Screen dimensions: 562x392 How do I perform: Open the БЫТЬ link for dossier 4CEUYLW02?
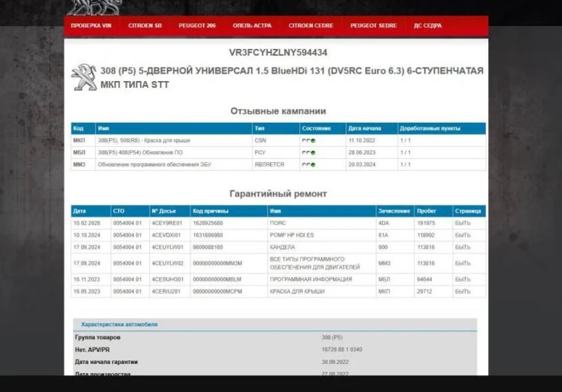(x=463, y=263)
